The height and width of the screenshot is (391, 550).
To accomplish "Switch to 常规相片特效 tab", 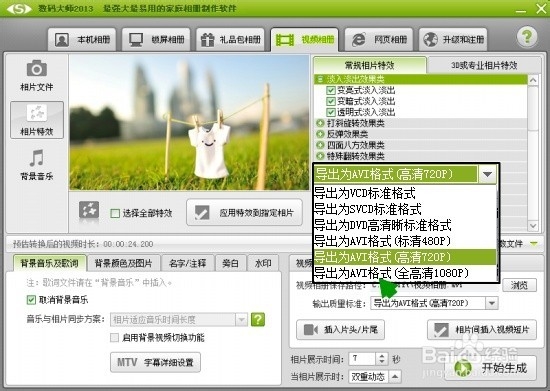I will pyautogui.click(x=370, y=65).
